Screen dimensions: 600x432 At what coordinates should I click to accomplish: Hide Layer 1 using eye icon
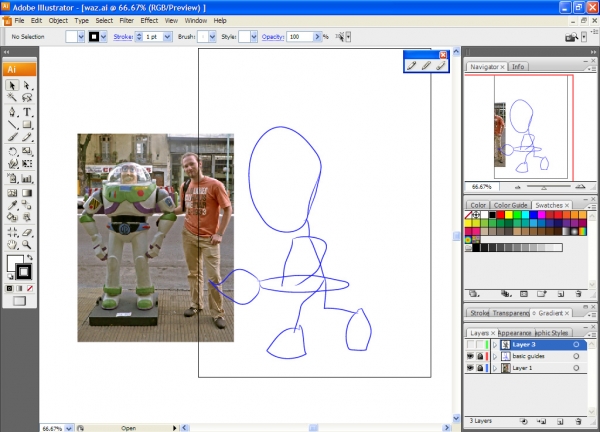click(x=470, y=368)
